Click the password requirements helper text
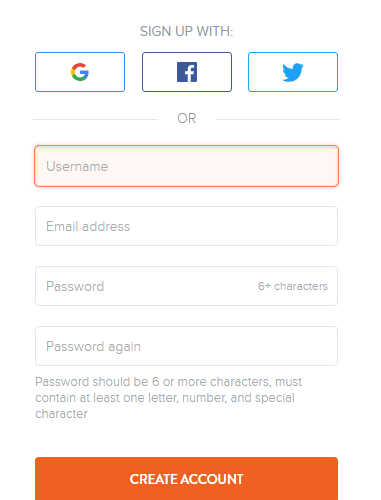Image resolution: width=381 pixels, height=500 pixels. pyautogui.click(x=168, y=398)
